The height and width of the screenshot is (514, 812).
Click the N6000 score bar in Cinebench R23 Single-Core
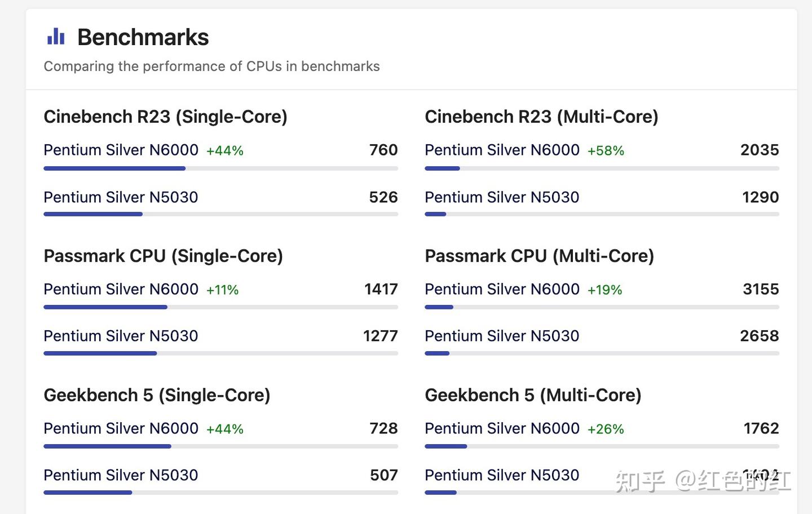(x=114, y=168)
